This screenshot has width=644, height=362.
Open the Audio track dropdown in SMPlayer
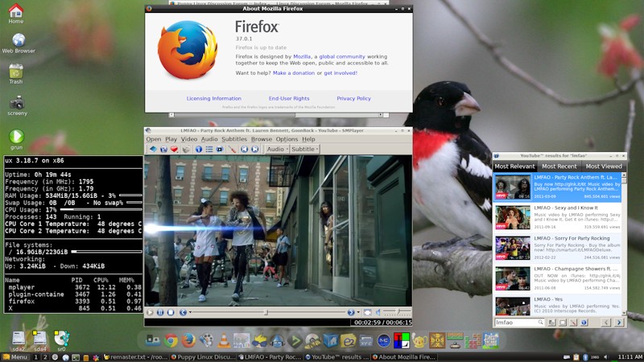pos(277,150)
